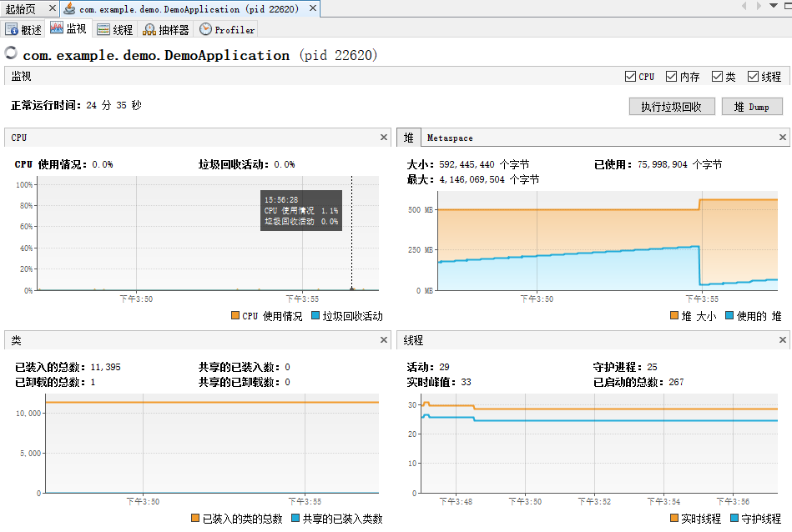Select the DemoApplication (pid 22620) tab
The image size is (792, 532).
[x=189, y=8]
